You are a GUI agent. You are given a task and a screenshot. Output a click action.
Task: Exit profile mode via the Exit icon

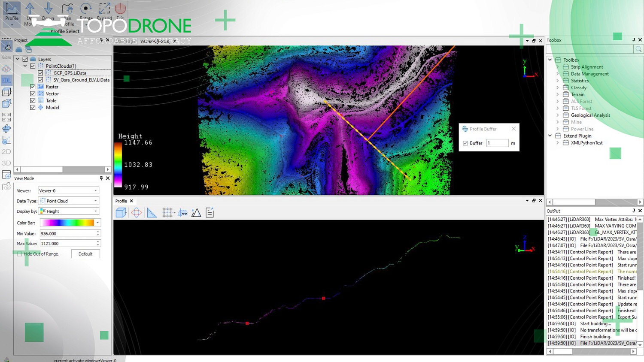coord(120,9)
